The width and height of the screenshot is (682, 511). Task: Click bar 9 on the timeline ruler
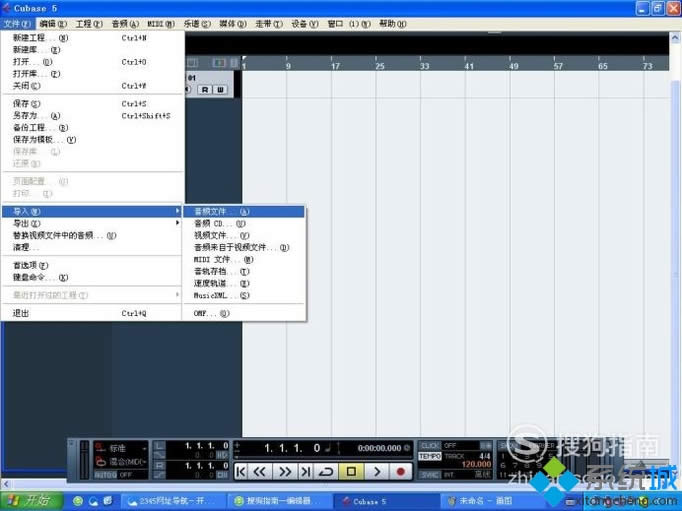coord(288,65)
